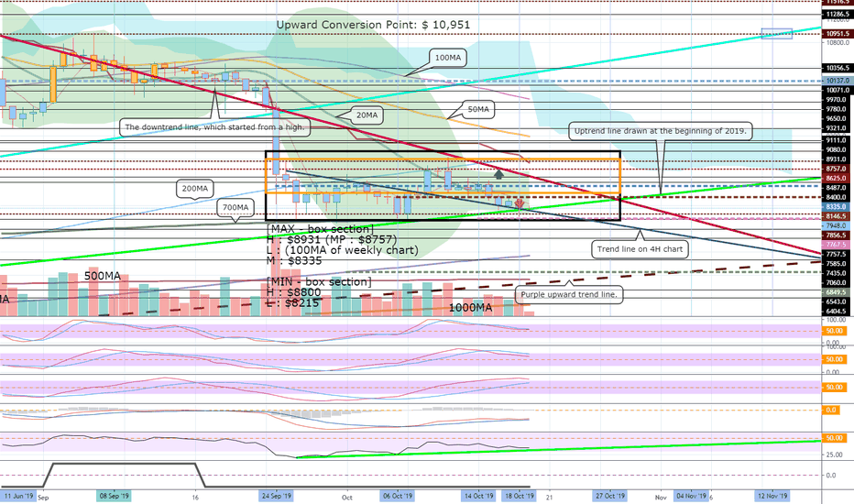Click the 'H : $8931 (MP : $8757)' line

pyautogui.click(x=332, y=240)
